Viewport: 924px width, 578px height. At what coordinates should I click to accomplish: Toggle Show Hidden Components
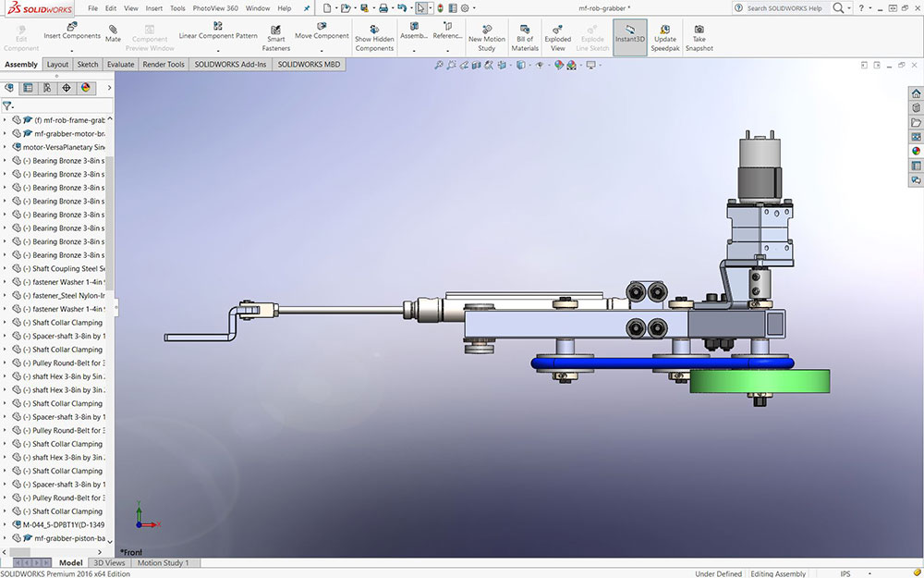(374, 30)
